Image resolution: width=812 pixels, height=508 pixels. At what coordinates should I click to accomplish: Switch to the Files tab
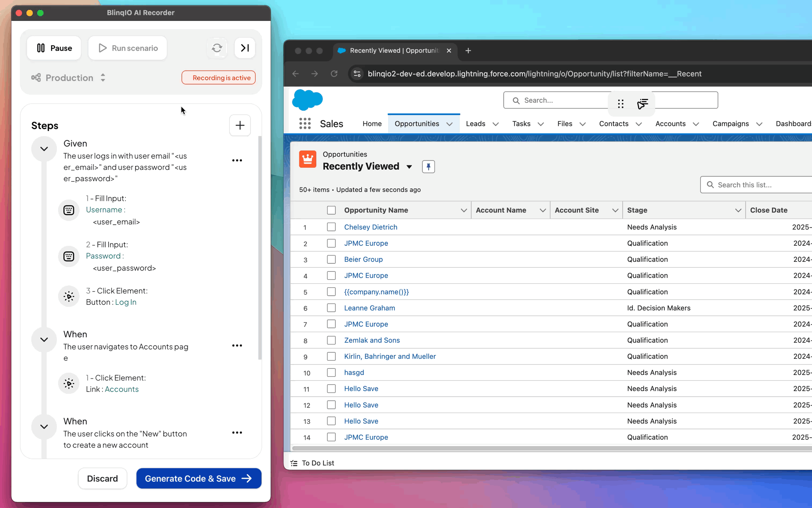coord(565,124)
